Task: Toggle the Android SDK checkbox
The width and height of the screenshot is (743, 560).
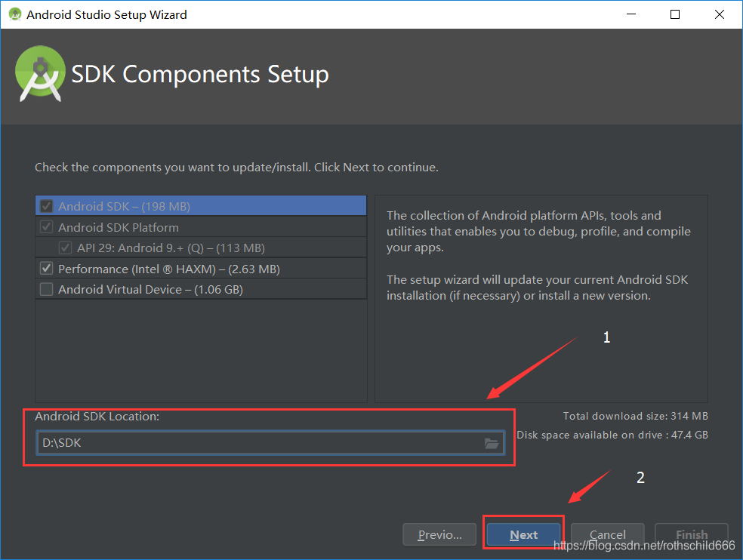Action: click(x=47, y=206)
